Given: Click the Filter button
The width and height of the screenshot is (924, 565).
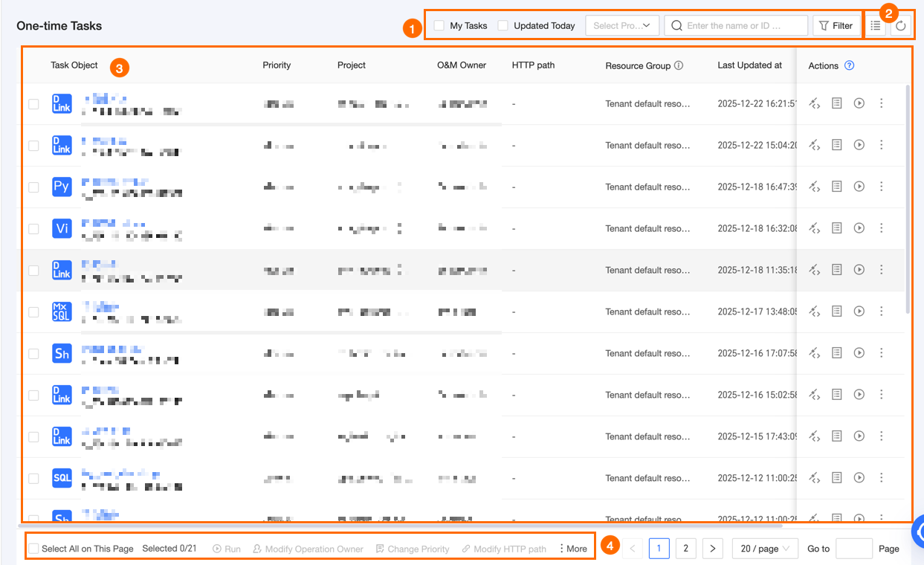Looking at the screenshot, I should (836, 26).
